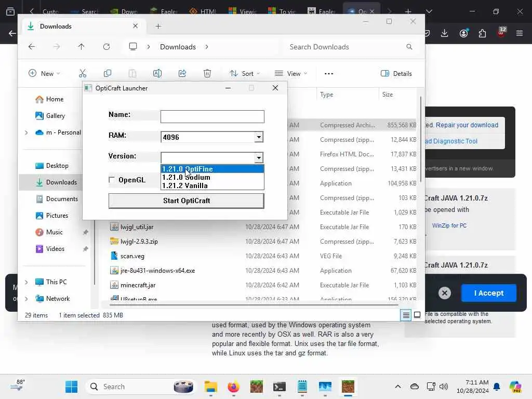Screen dimensions: 532x399
Task: Open the browser hamburger menu
Action: (520, 33)
